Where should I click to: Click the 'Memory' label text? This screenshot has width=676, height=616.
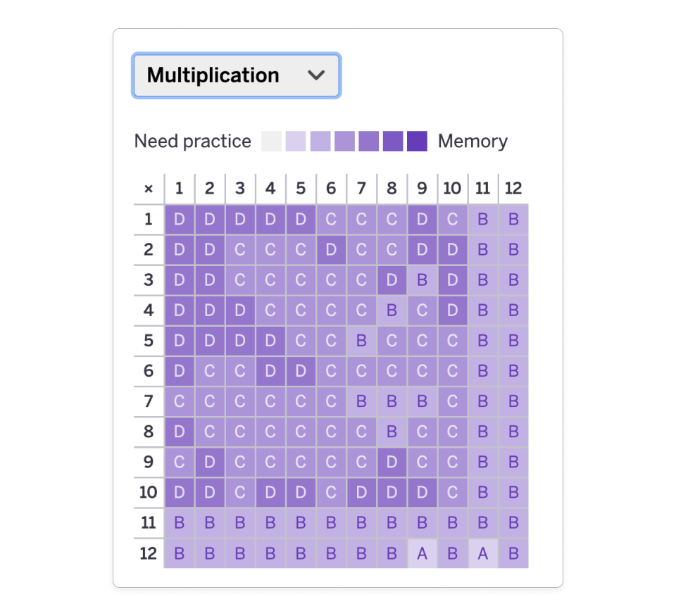(x=472, y=141)
